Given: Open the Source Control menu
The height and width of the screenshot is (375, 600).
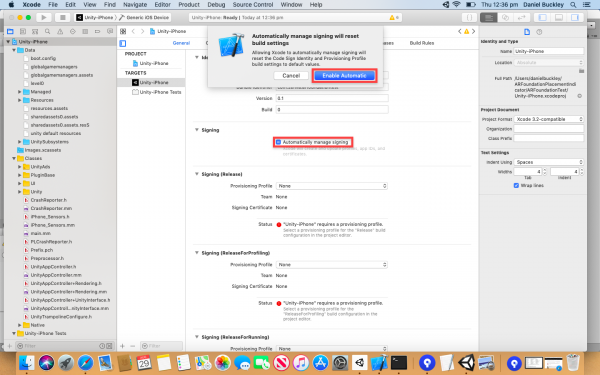Looking at the screenshot, I should click(x=253, y=5).
